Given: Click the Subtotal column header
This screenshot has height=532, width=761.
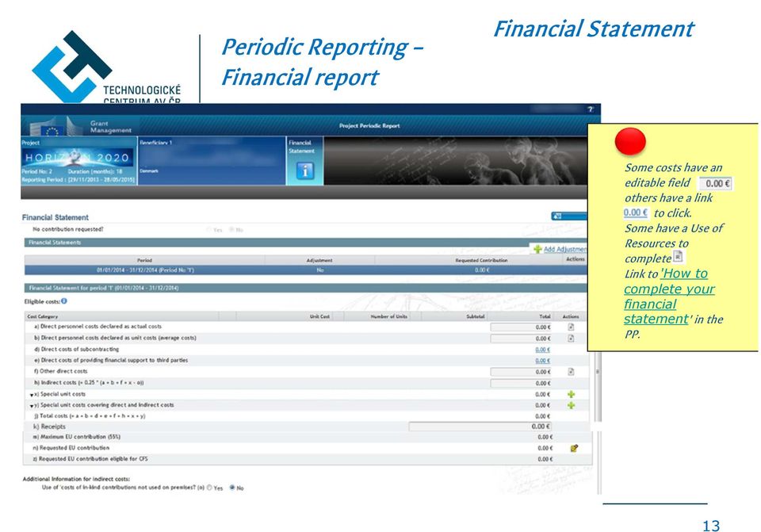Looking at the screenshot, I should point(476,316).
